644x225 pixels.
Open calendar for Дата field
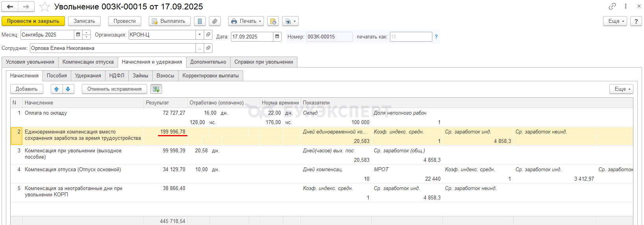[x=277, y=37]
